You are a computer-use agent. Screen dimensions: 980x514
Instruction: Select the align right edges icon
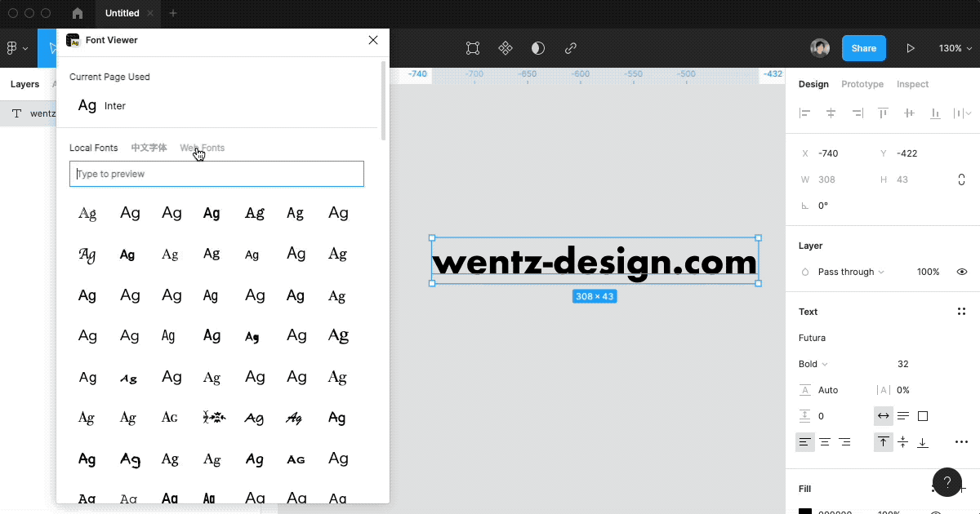(x=857, y=113)
